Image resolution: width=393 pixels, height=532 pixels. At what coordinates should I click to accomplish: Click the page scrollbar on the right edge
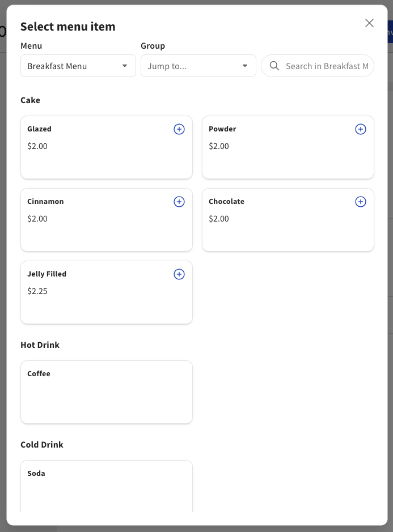coord(390,266)
